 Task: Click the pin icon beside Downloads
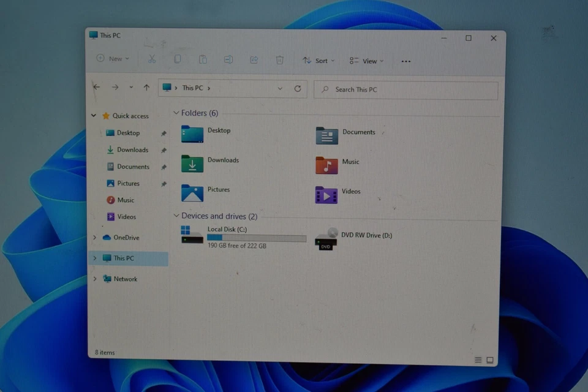pos(164,151)
